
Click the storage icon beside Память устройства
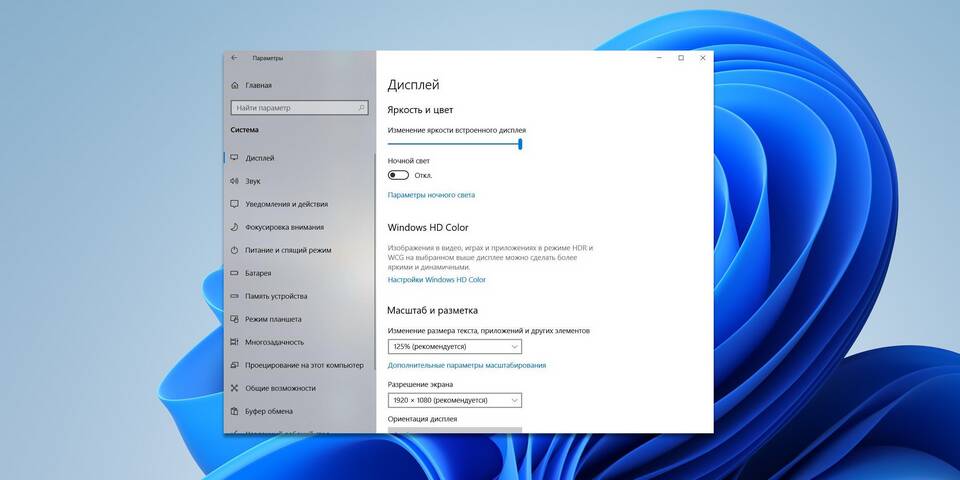[x=235, y=296]
